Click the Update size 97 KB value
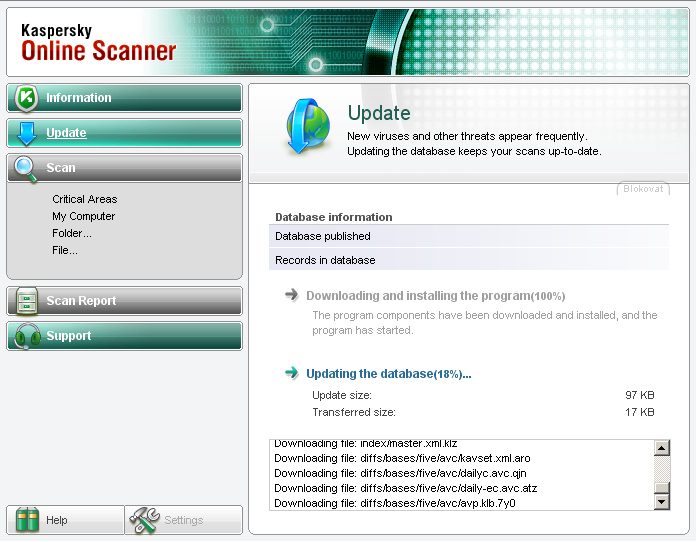This screenshot has width=696, height=542. (640, 395)
